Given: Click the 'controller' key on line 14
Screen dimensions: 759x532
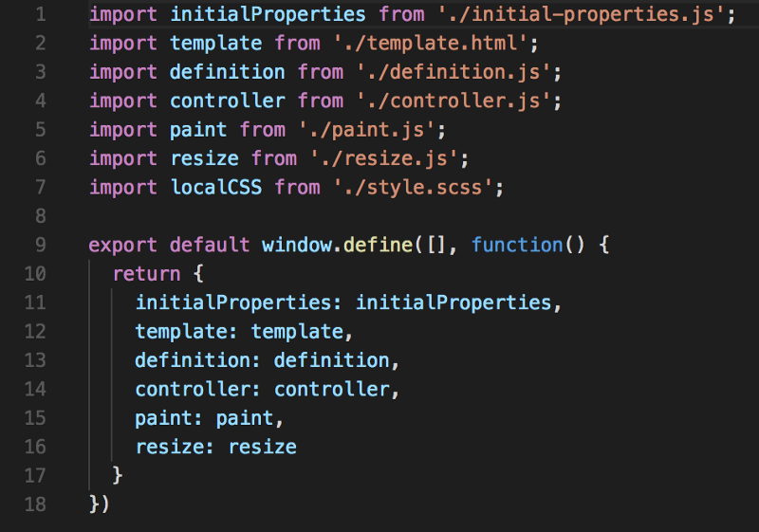Looking at the screenshot, I should coord(193,390).
